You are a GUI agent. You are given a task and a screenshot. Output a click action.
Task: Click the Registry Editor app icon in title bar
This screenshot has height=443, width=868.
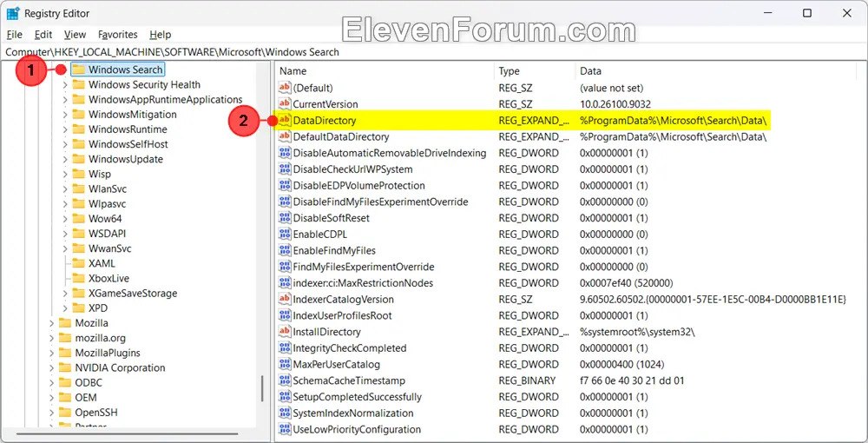click(13, 13)
